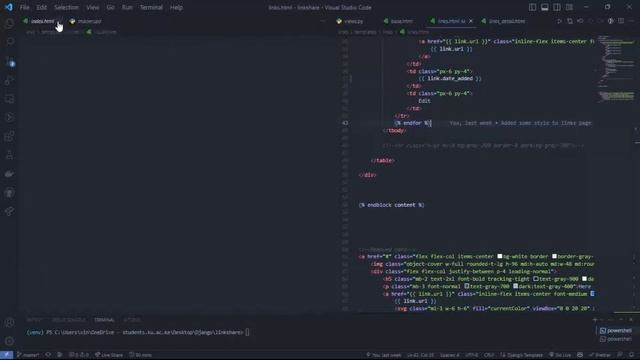Viewport: 640px width, 360px height.
Task: Open the Go menu
Action: [x=111, y=7]
